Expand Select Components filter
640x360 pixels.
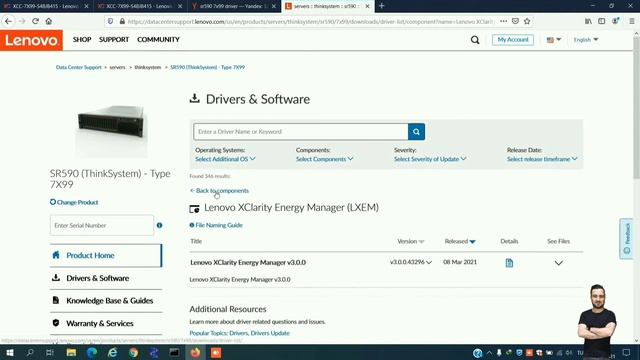point(324,159)
